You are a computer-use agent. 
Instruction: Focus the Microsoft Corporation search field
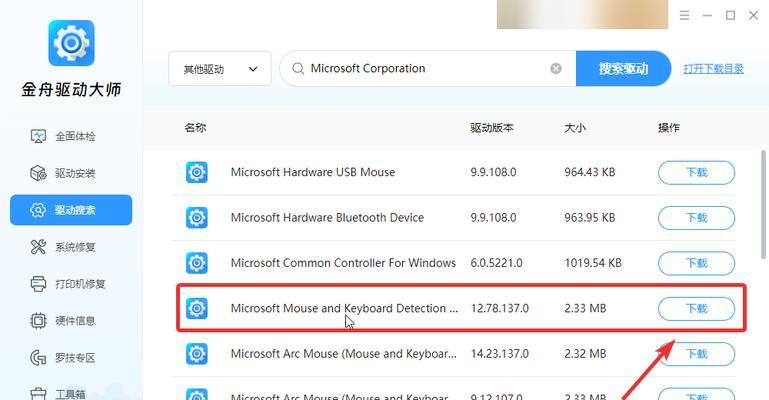pyautogui.click(x=427, y=69)
